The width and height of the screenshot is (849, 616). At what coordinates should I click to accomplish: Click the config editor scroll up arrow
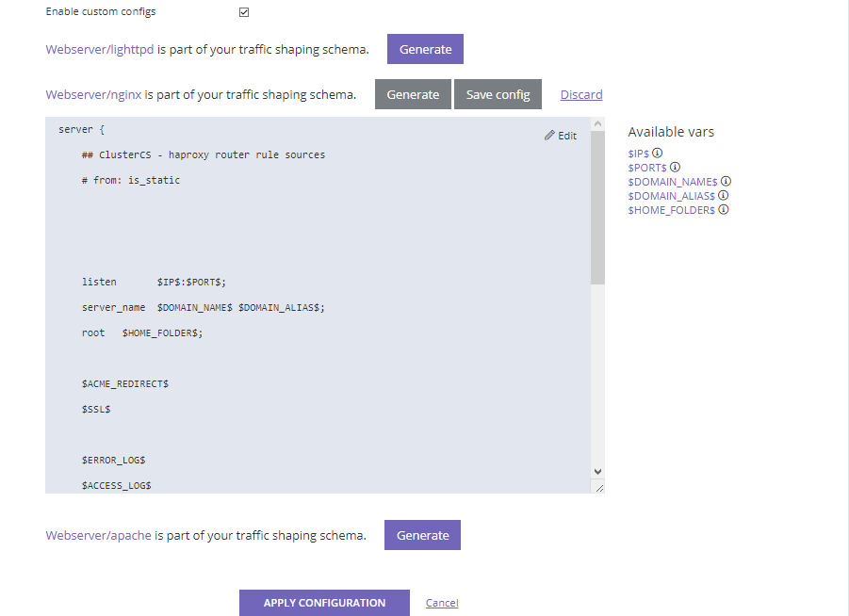click(597, 123)
